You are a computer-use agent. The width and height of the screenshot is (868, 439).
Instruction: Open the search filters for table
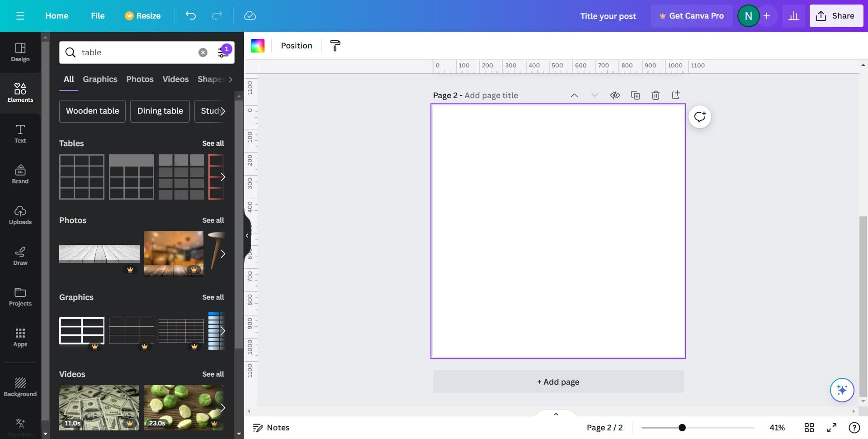(x=224, y=52)
